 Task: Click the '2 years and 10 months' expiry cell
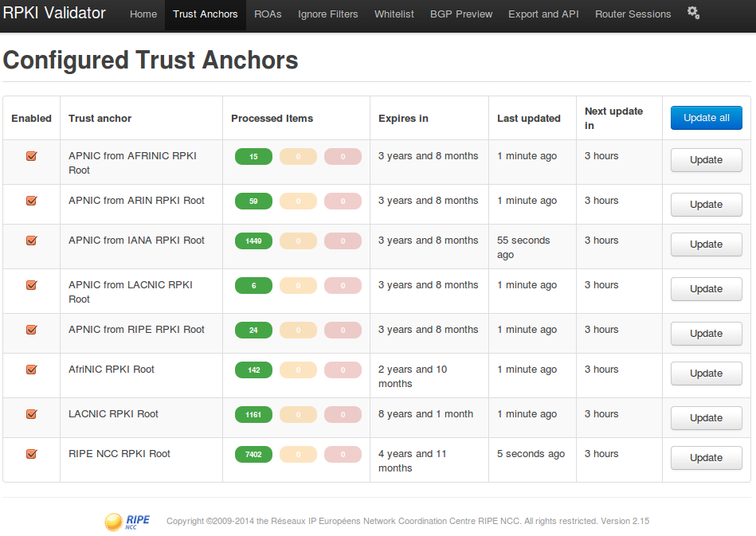tap(413, 377)
